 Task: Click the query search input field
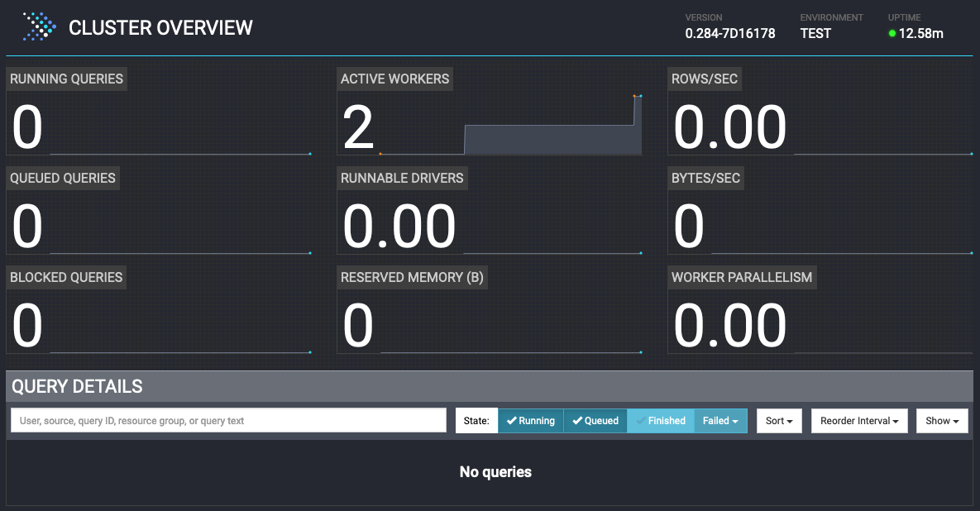[x=228, y=420]
